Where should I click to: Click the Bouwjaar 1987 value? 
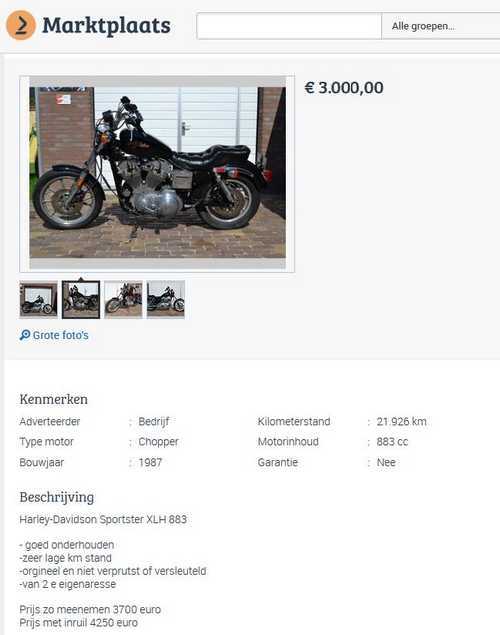tap(150, 462)
